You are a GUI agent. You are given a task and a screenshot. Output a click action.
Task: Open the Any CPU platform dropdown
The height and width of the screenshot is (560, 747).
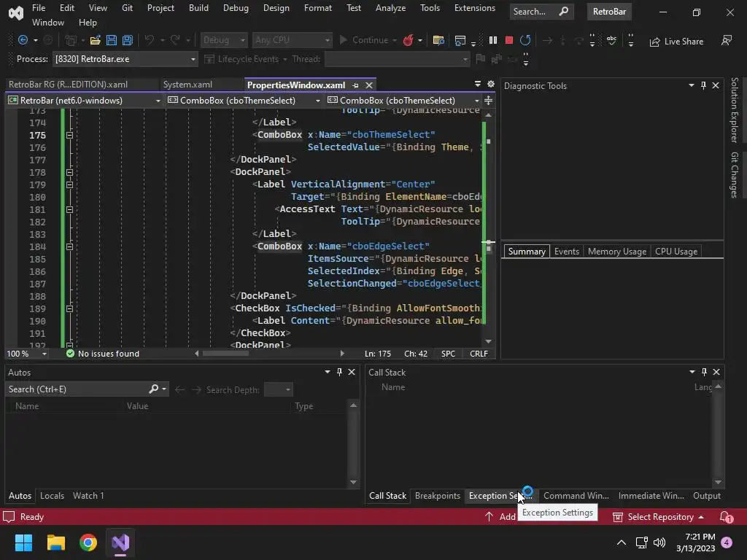pyautogui.click(x=292, y=41)
